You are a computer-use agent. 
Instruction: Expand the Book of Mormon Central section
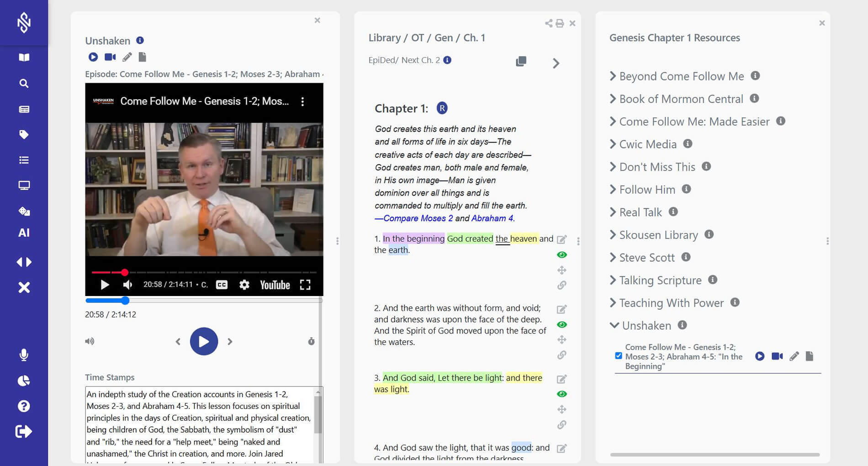click(x=681, y=99)
